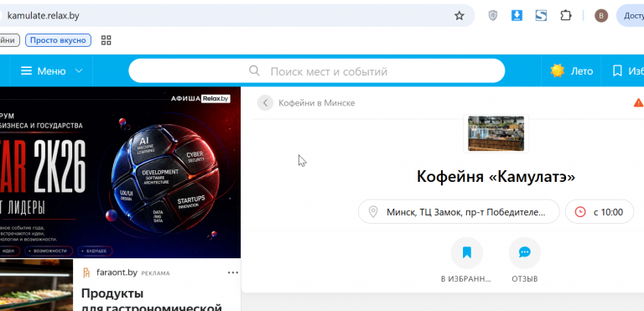Open the faraont.by ad link
The width and height of the screenshot is (644, 311).
click(x=117, y=272)
